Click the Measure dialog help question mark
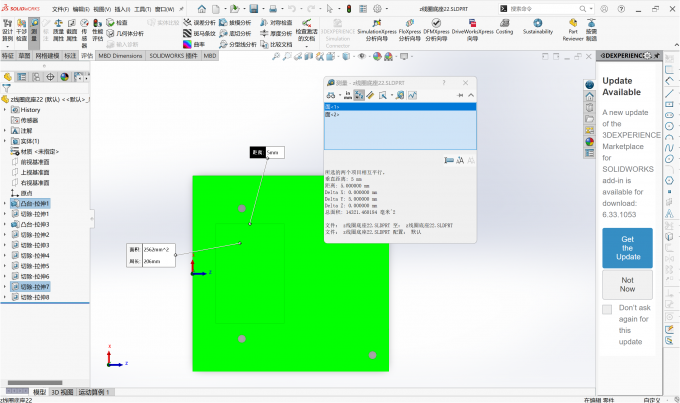 (444, 83)
